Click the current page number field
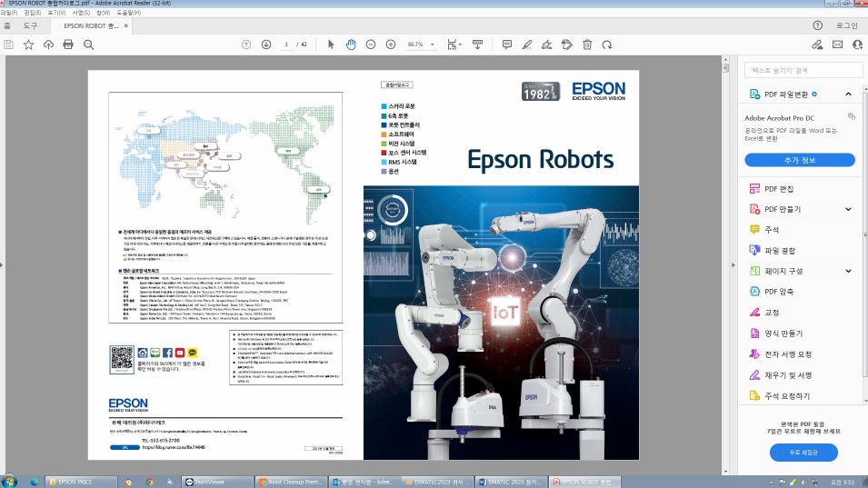This screenshot has height=488, width=868. (286, 45)
